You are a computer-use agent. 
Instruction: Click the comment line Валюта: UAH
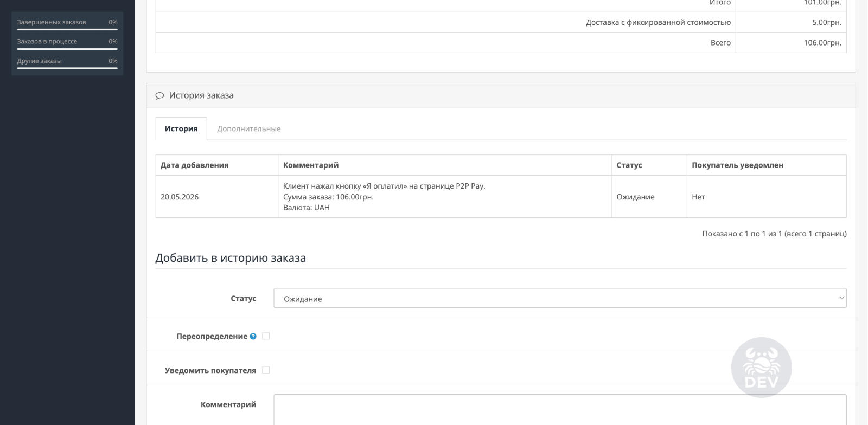307,208
